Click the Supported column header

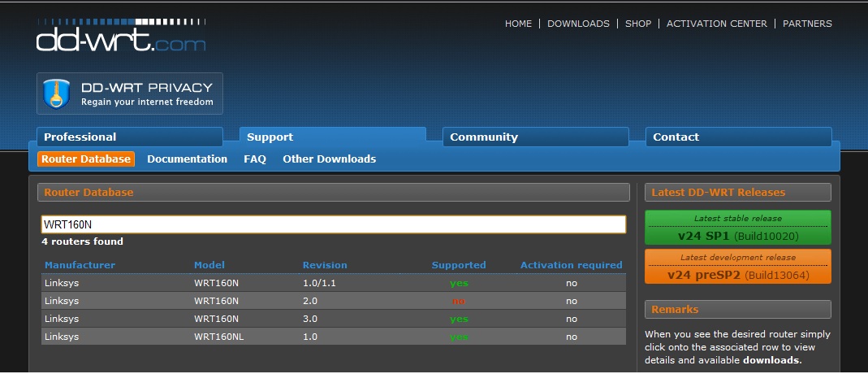click(459, 265)
